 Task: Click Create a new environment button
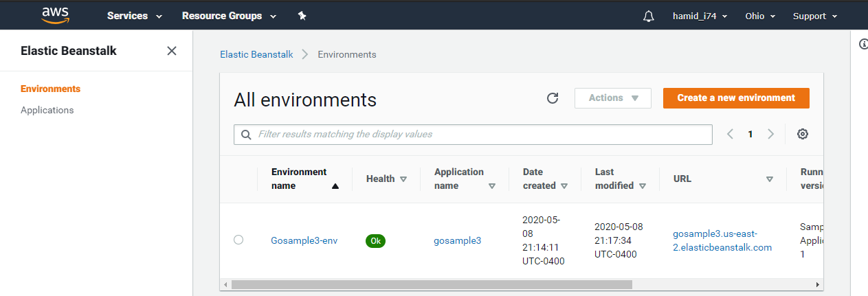736,98
